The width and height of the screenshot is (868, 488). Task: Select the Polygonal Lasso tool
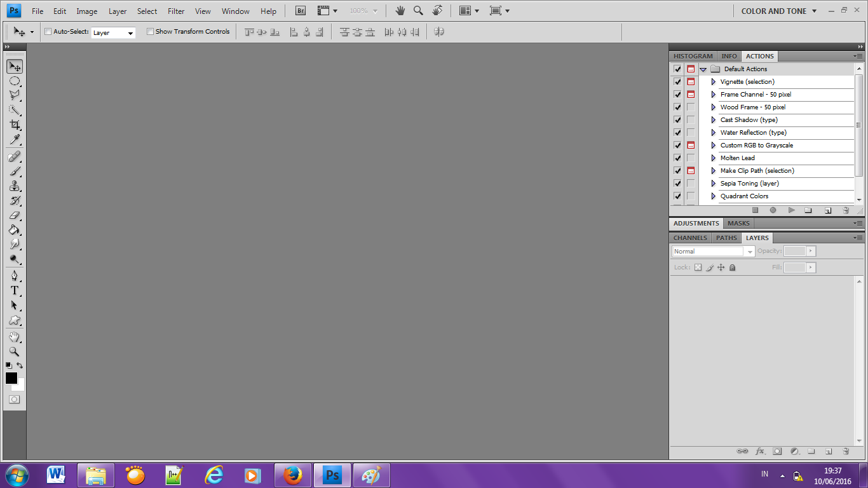tap(15, 95)
